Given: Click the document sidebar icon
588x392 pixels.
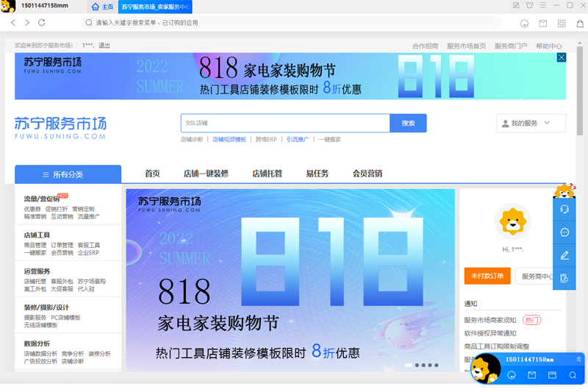Looking at the screenshot, I should (564, 278).
